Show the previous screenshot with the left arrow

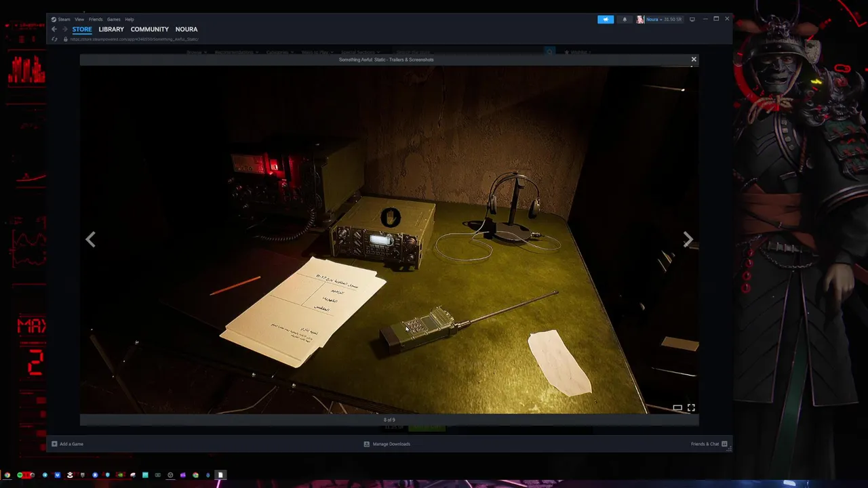tap(90, 239)
